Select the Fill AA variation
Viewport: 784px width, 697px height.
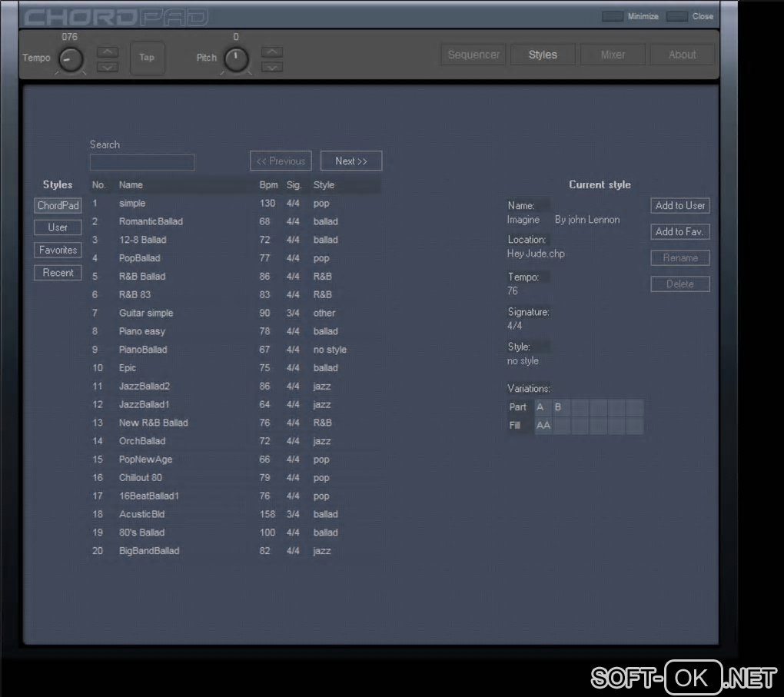point(543,426)
